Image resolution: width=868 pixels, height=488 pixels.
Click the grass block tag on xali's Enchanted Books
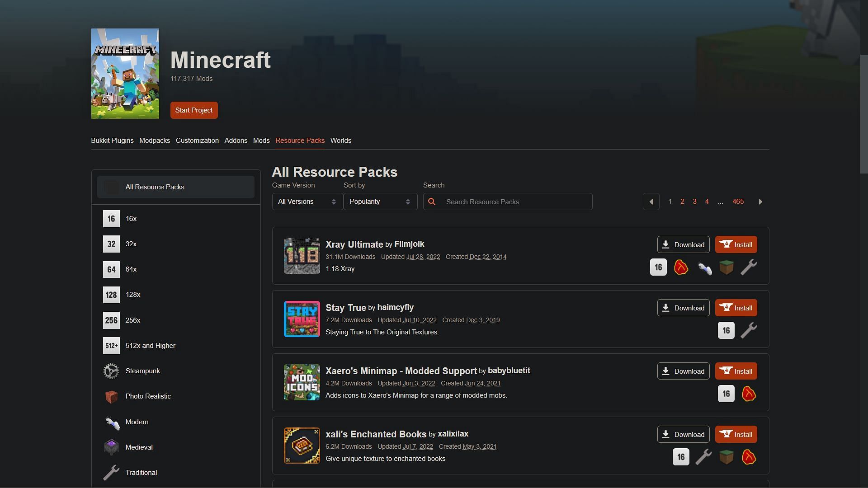click(x=726, y=457)
